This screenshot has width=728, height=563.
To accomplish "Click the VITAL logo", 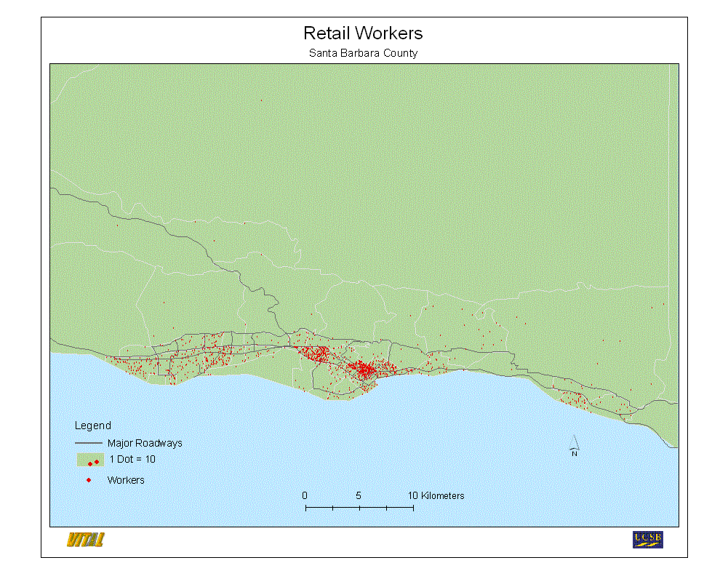I will (x=85, y=540).
